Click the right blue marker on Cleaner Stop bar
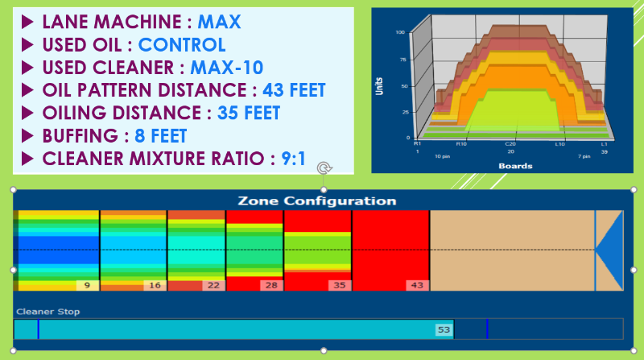Screen dimensions: 644x360 [x=487, y=329]
